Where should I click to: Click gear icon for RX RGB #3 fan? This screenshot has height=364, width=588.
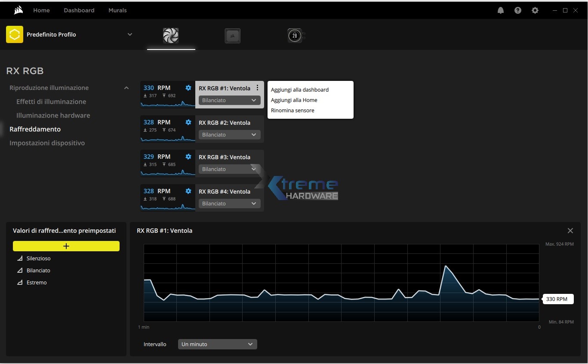coord(188,157)
